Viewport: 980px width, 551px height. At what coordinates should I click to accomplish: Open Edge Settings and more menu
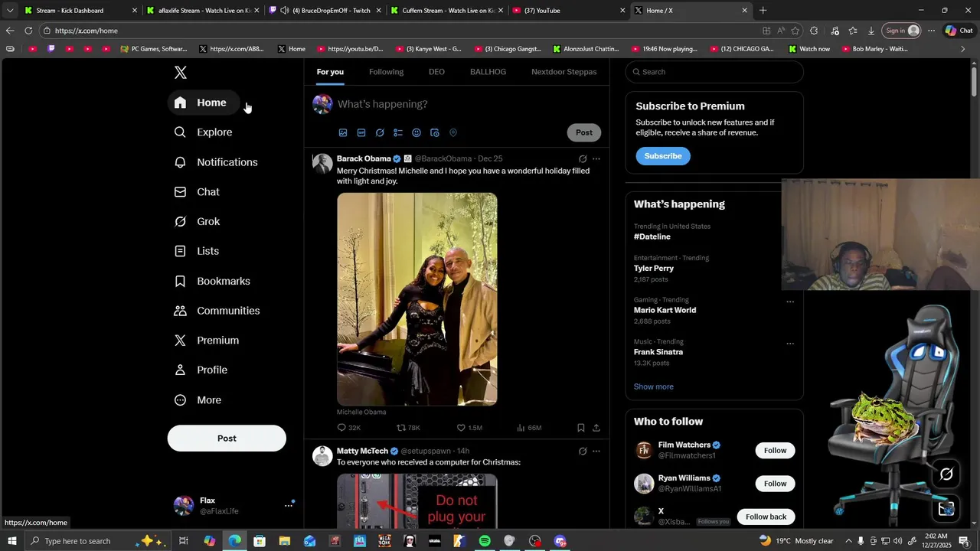coord(931,31)
